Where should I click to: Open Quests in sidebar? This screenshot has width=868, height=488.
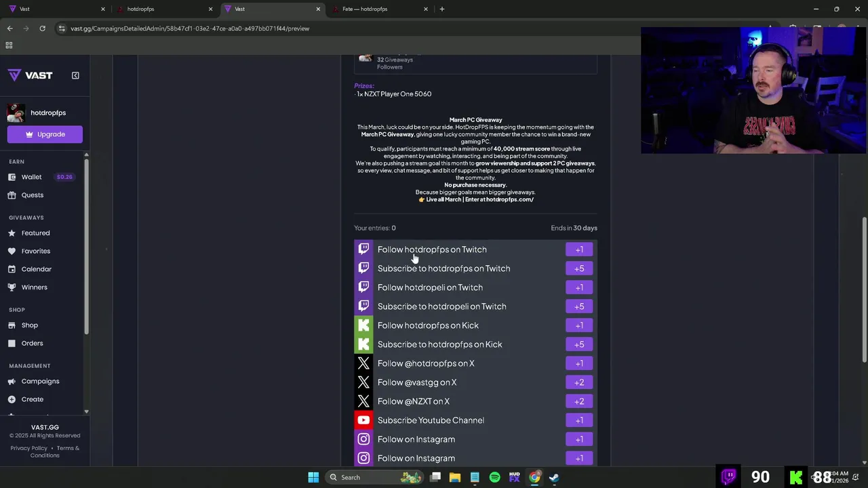tap(32, 195)
